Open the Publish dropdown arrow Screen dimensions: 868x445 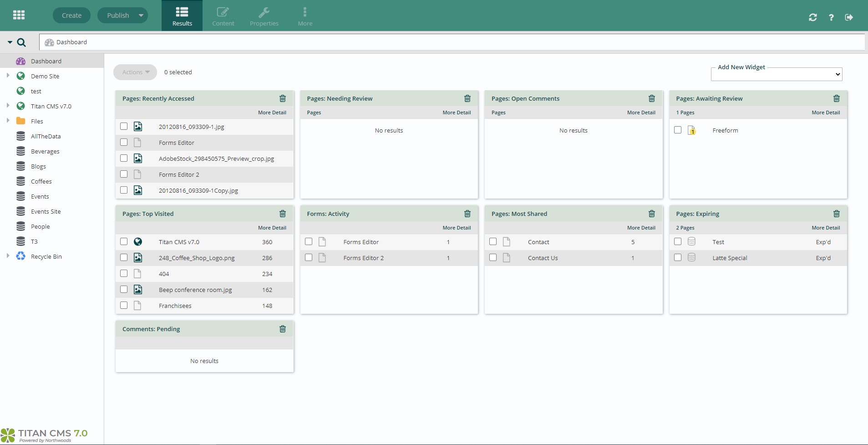coord(140,15)
